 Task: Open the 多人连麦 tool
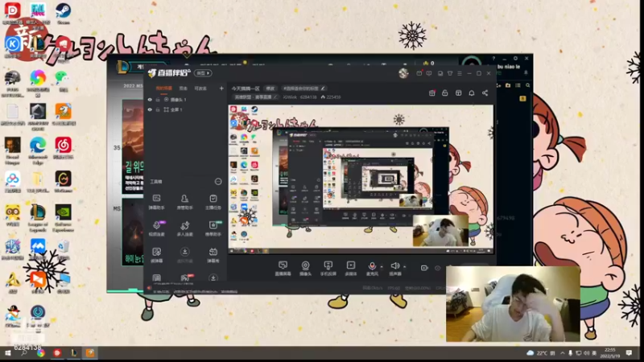pos(185,228)
